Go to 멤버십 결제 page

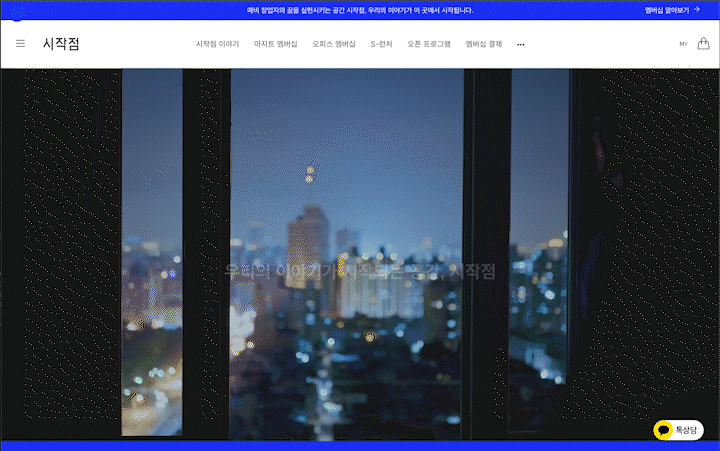(x=484, y=44)
